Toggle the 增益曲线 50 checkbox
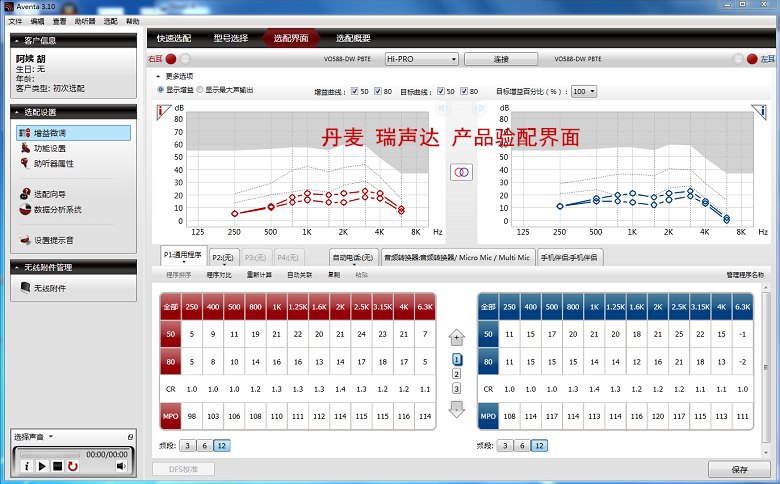 tap(352, 91)
